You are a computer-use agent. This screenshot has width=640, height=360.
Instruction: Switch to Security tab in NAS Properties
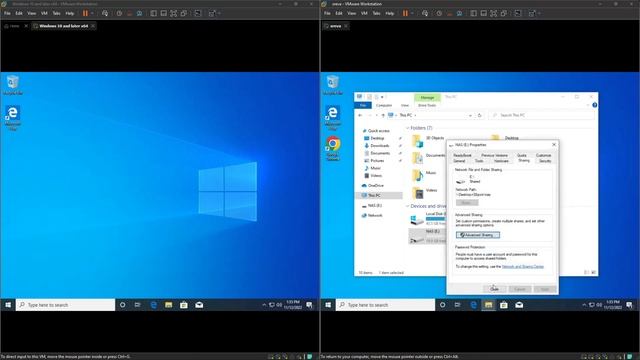click(545, 161)
